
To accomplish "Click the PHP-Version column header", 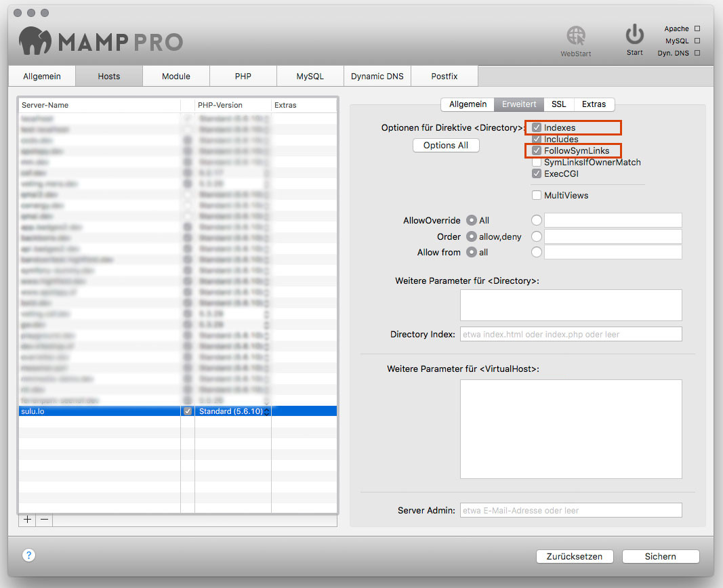I will point(233,105).
